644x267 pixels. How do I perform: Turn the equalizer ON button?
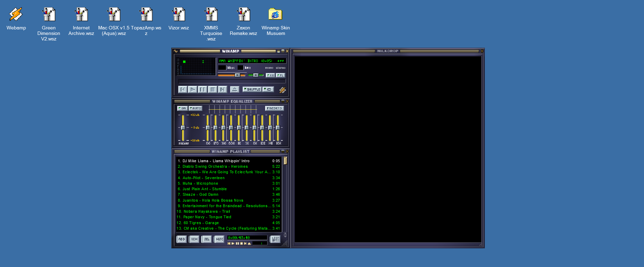[x=182, y=108]
